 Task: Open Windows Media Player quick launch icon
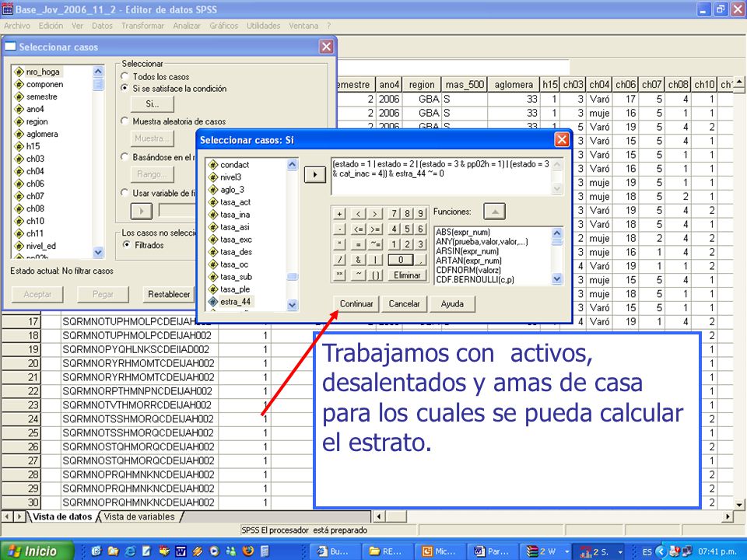214,551
